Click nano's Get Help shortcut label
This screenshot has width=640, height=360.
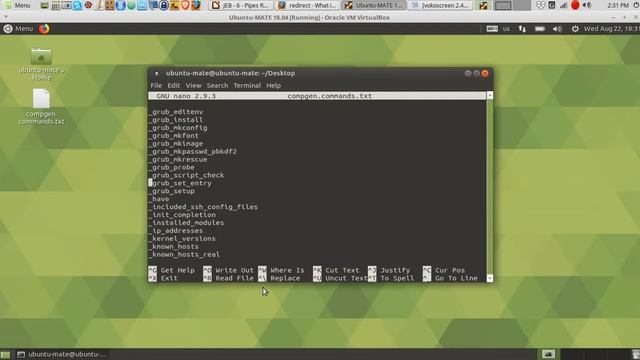coord(178,270)
